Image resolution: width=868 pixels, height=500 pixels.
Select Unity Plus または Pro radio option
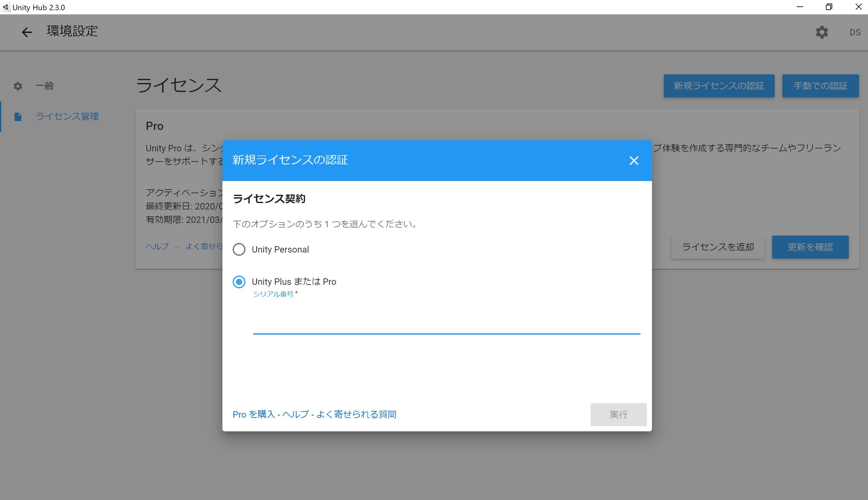point(239,282)
